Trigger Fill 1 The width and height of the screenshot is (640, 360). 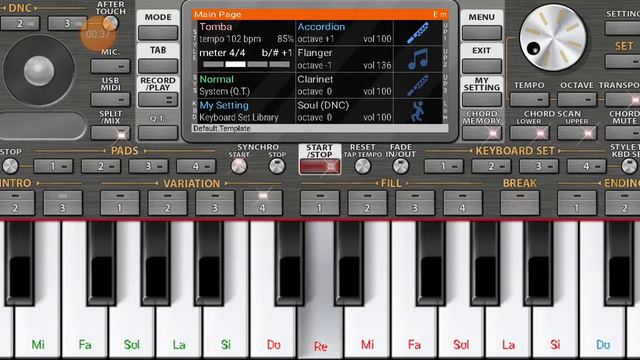click(x=320, y=203)
